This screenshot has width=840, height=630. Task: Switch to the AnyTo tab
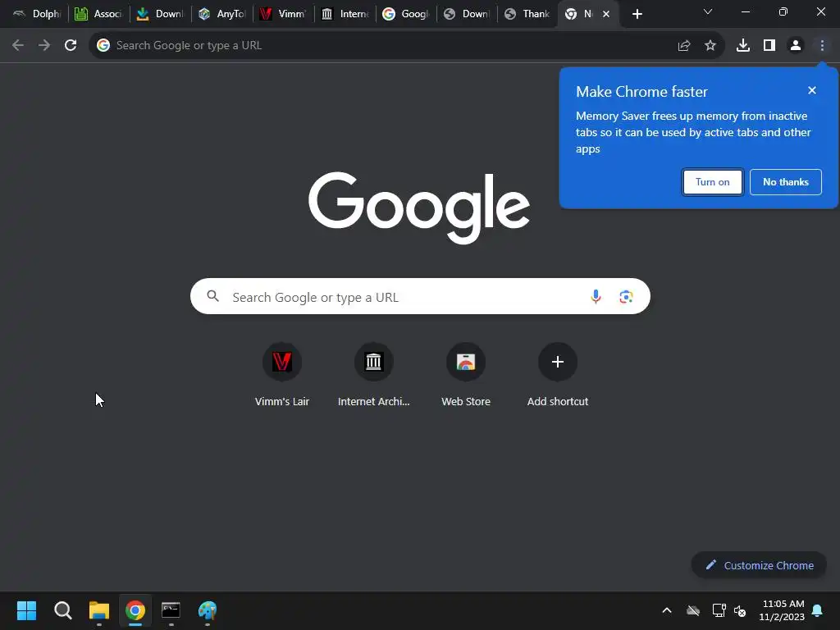[221, 14]
